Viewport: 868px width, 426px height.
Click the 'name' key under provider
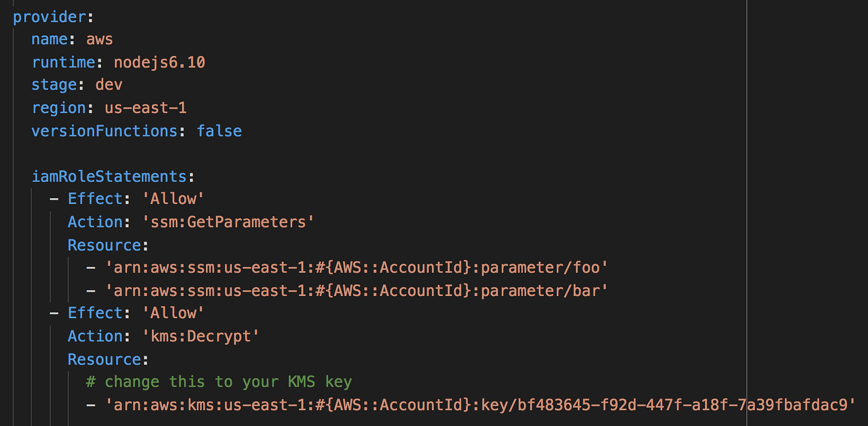[49, 40]
